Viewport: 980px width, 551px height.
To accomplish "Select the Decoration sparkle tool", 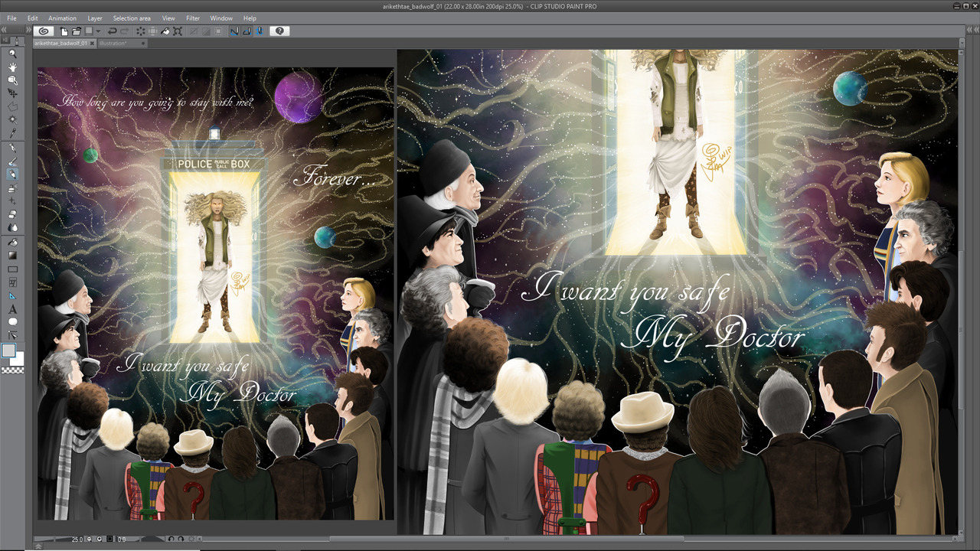I will tap(12, 201).
